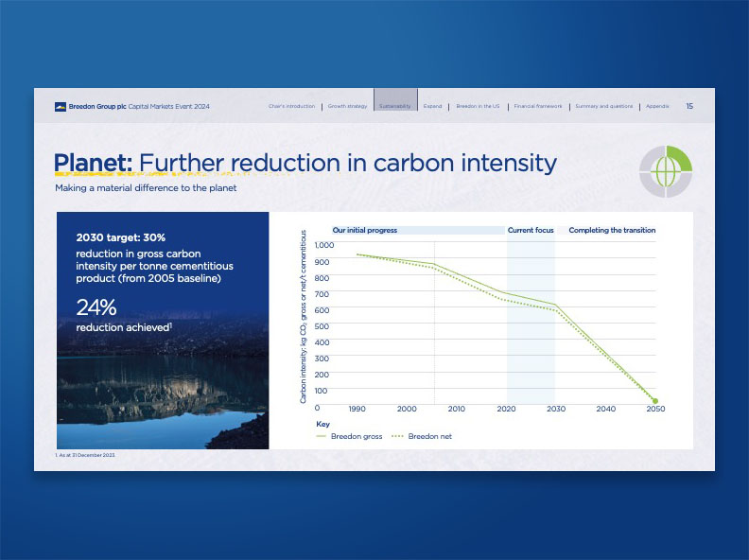The image size is (749, 560).
Task: Click the 1,000 y-axis value
Action: [x=324, y=245]
